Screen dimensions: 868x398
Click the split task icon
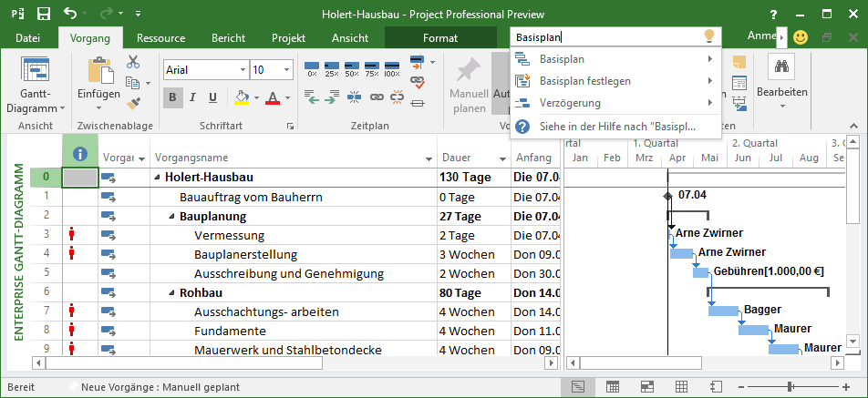pos(355,97)
